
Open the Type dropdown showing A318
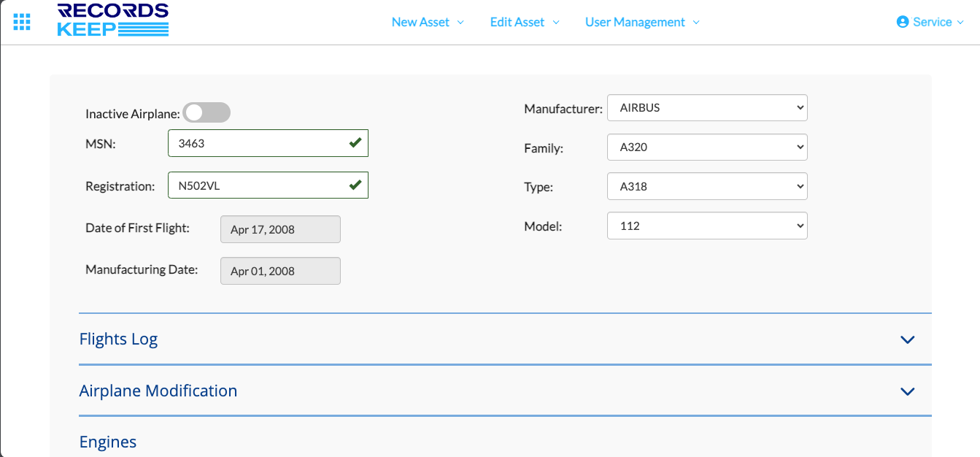coord(706,187)
